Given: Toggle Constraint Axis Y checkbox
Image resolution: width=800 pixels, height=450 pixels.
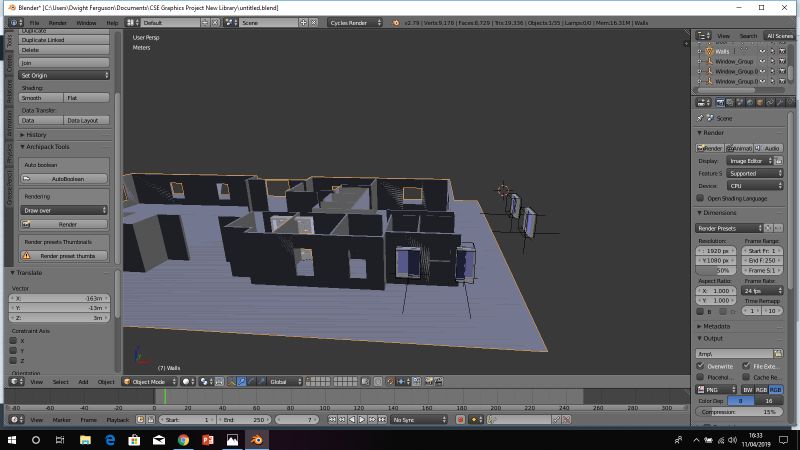Looking at the screenshot, I should tap(13, 351).
